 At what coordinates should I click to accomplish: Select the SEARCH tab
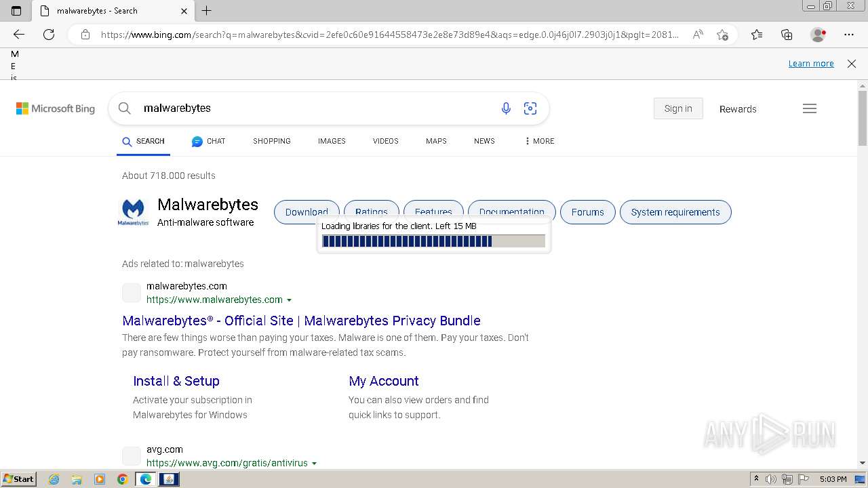[143, 141]
